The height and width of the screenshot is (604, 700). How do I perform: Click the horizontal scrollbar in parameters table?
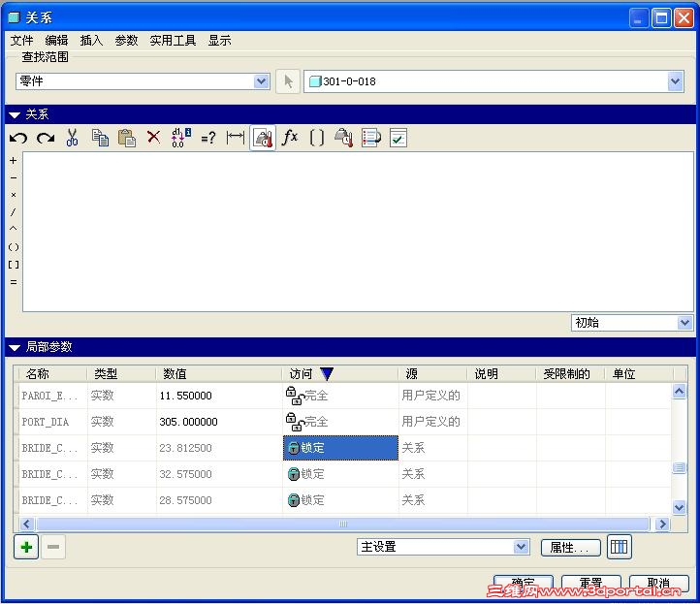pos(343,525)
